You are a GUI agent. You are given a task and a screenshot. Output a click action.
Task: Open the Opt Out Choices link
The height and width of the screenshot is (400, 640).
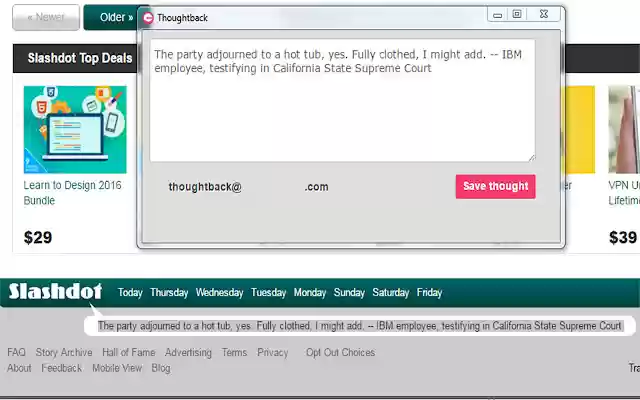(x=340, y=352)
